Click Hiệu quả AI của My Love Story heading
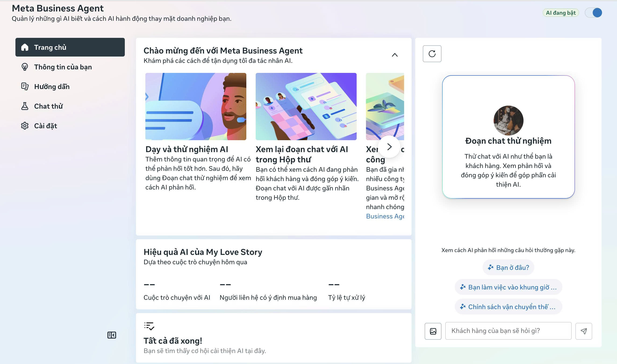Screen dimensions: 617x364 (203, 252)
